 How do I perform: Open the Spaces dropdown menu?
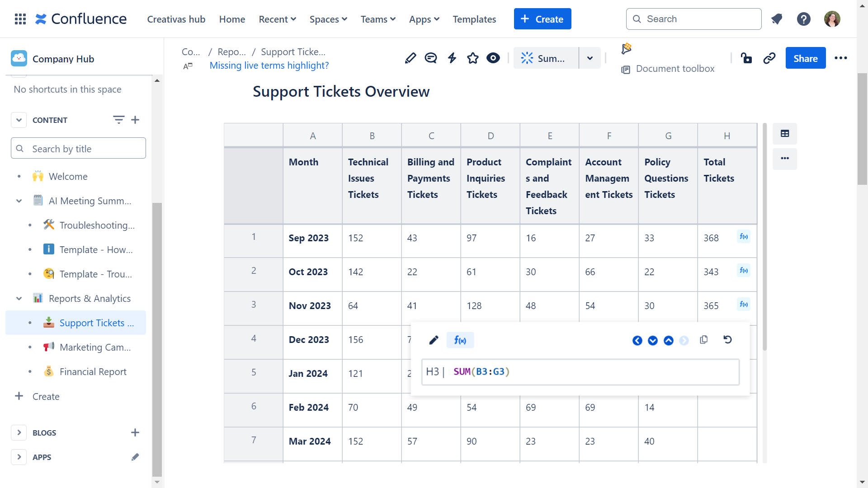pyautogui.click(x=328, y=19)
